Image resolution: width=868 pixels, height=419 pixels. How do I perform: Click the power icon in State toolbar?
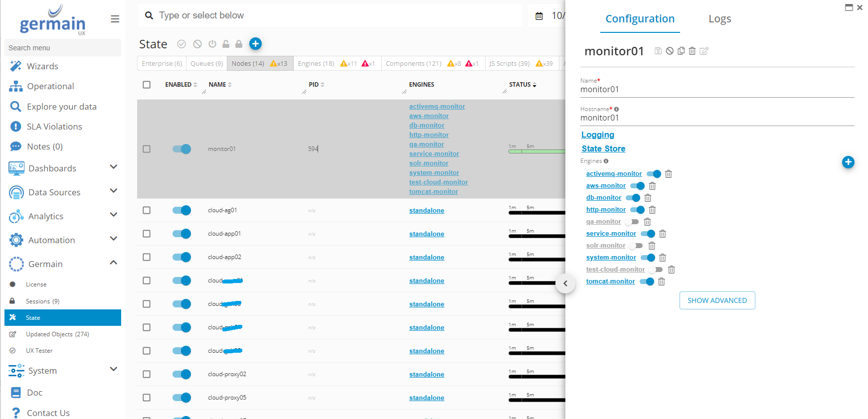click(212, 44)
